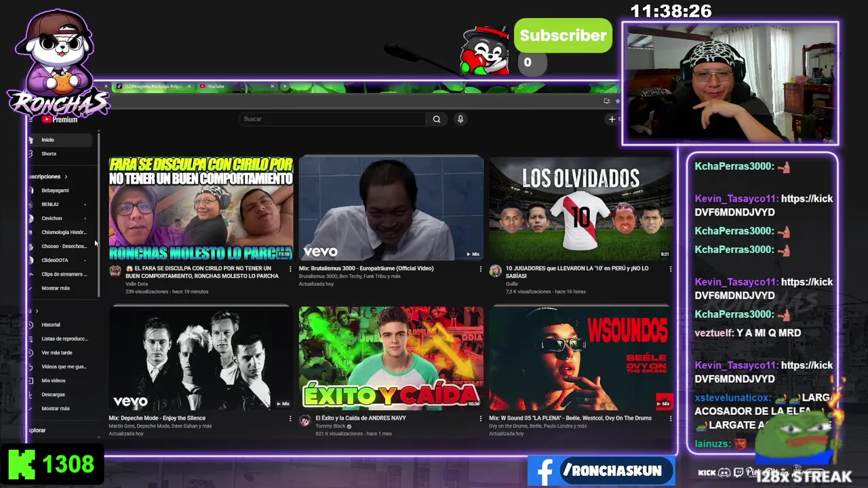Open the Brutalismus 3000 mix thumbnail
Viewport: 868px width, 488px height.
[x=391, y=208]
